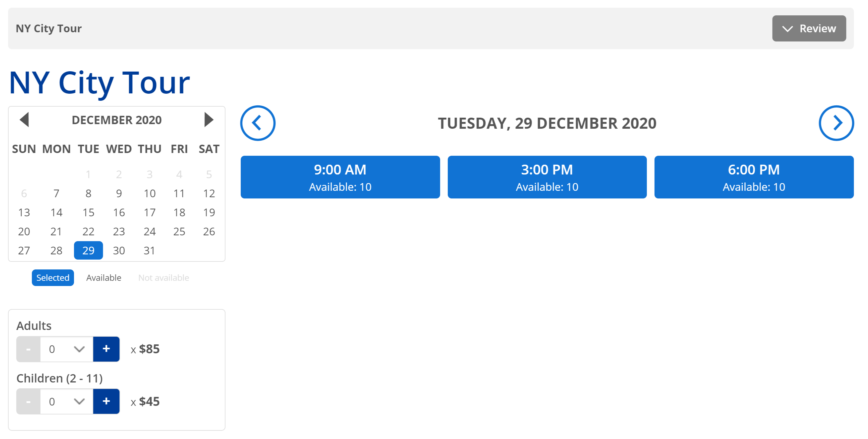The width and height of the screenshot is (868, 439).
Task: Decrease Adults count with minus button
Action: point(28,349)
